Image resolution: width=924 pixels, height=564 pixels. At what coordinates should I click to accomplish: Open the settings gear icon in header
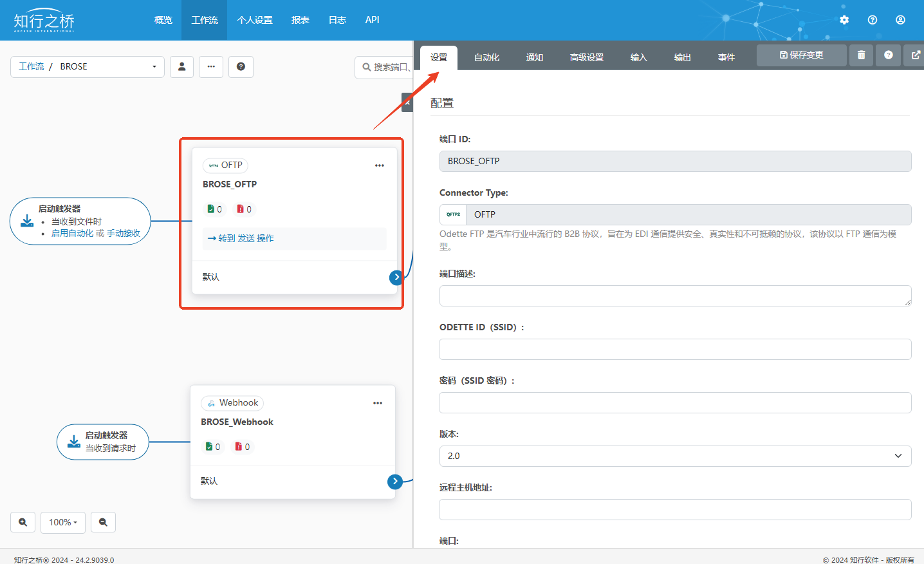(x=844, y=20)
